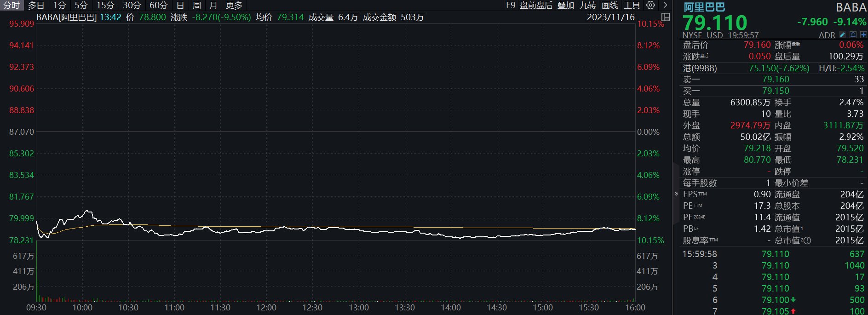Show the 日 daily K-line chart
This screenshot has height=315, width=868.
(180, 6)
